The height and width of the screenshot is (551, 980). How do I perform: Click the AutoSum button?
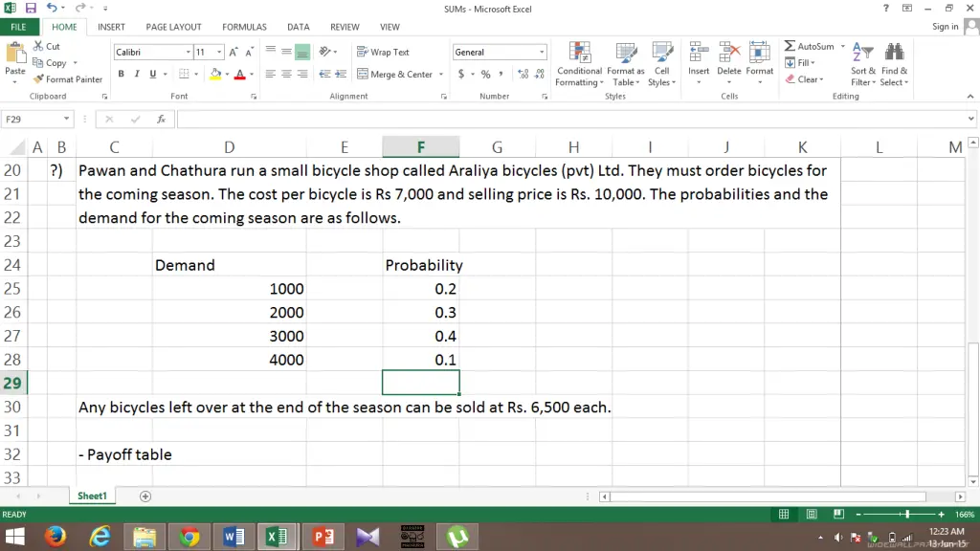point(810,46)
